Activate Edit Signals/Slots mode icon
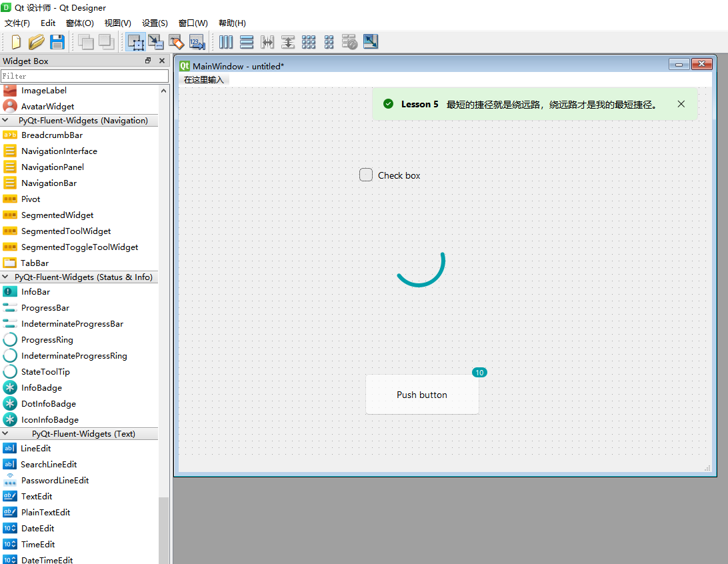 tap(156, 42)
